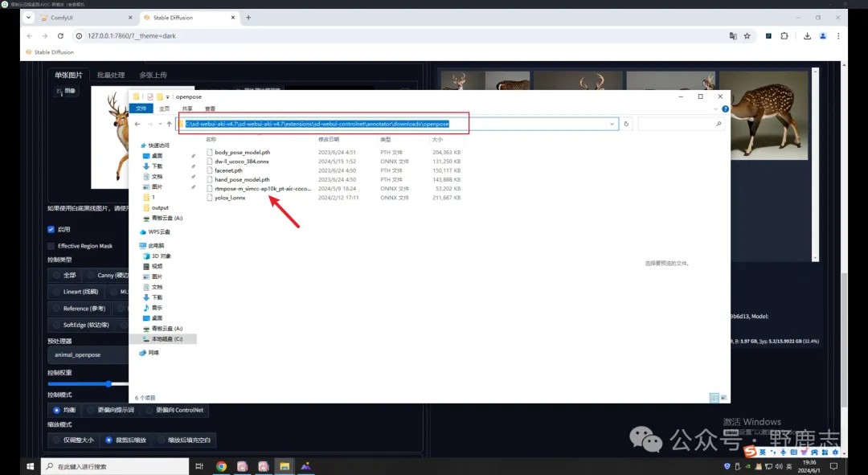This screenshot has height=475, width=868.
Task: Switch to 多张上传 tab in ControlNet
Action: pyautogui.click(x=153, y=75)
